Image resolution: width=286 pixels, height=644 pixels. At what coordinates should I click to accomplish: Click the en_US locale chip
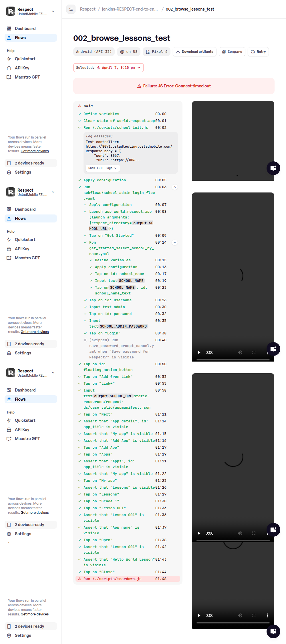[x=129, y=52]
